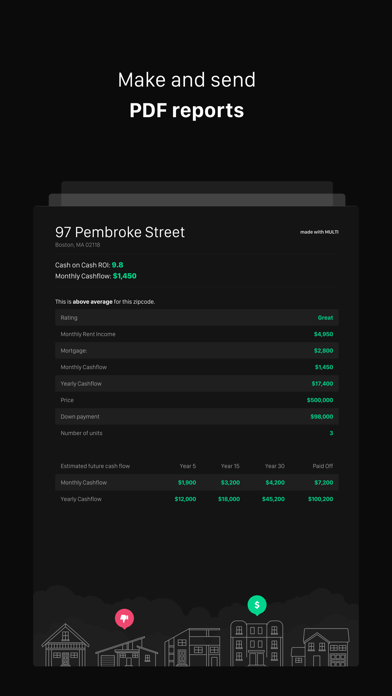Image resolution: width=392 pixels, height=696 pixels.
Task: Click the Boston, MA 02118 address line
Action: tap(77, 245)
